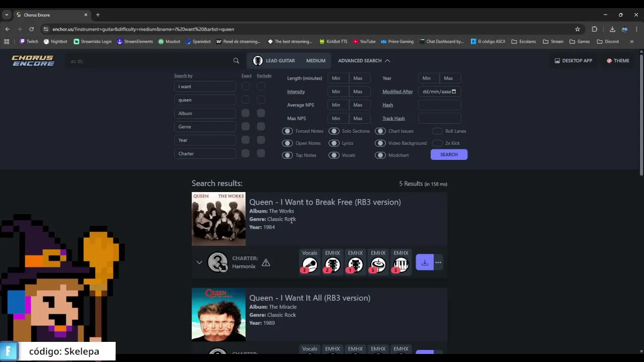
Task: Open Chrome three-dot menu
Action: 636,29
